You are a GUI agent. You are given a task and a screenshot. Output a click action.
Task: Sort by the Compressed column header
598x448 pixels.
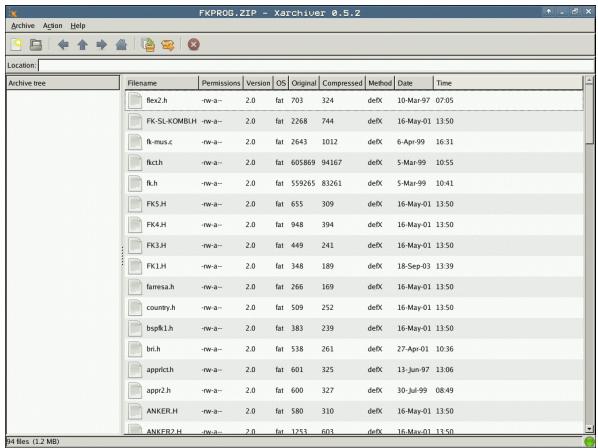pyautogui.click(x=342, y=83)
